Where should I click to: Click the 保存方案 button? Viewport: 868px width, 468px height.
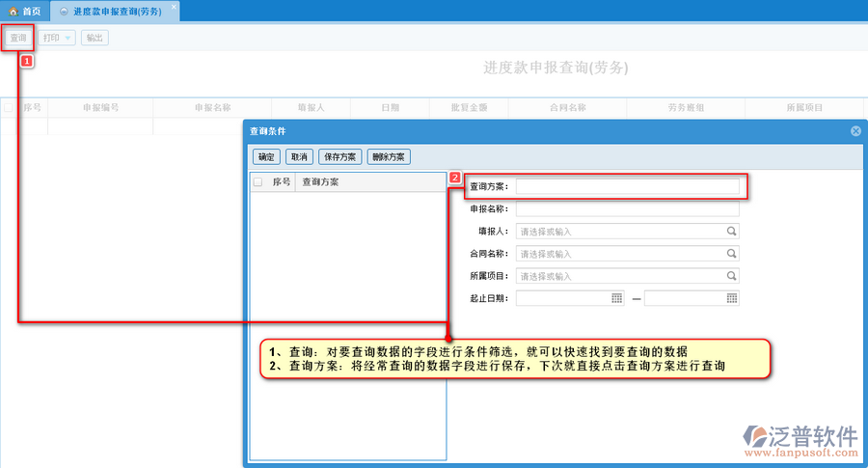(x=339, y=156)
